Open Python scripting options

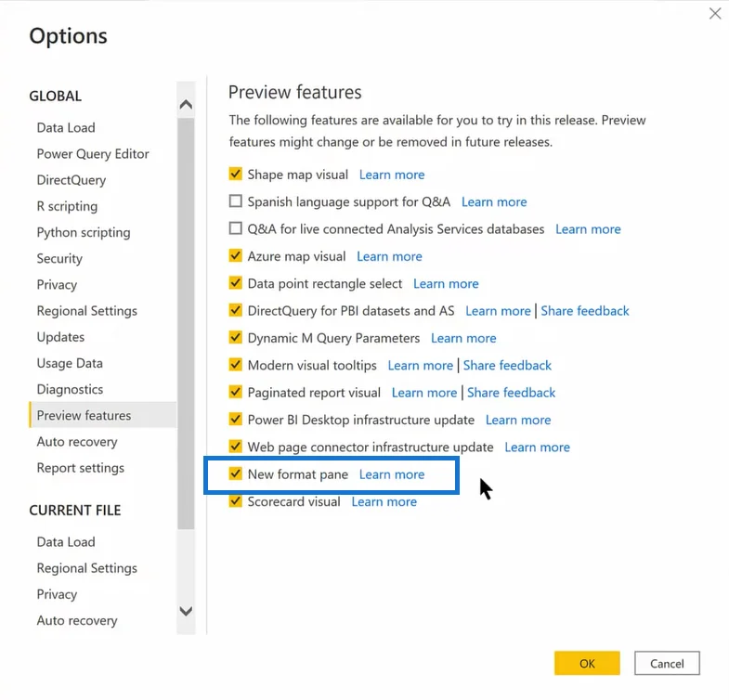coord(84,232)
